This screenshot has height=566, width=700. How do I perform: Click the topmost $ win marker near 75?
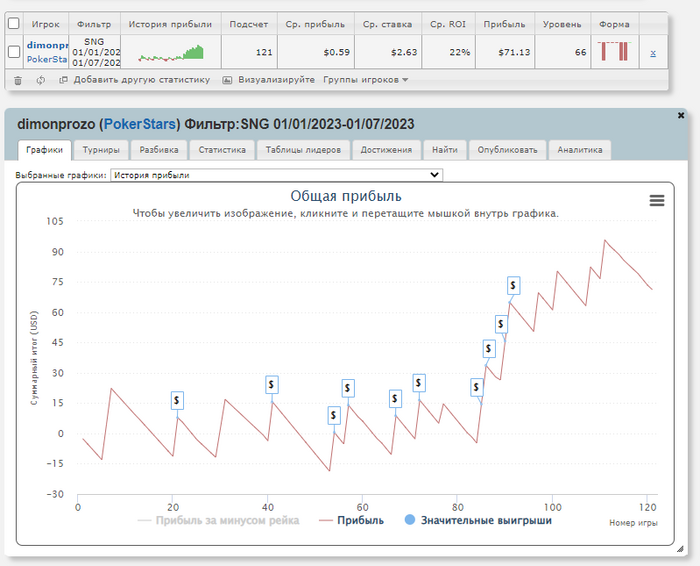click(x=513, y=285)
